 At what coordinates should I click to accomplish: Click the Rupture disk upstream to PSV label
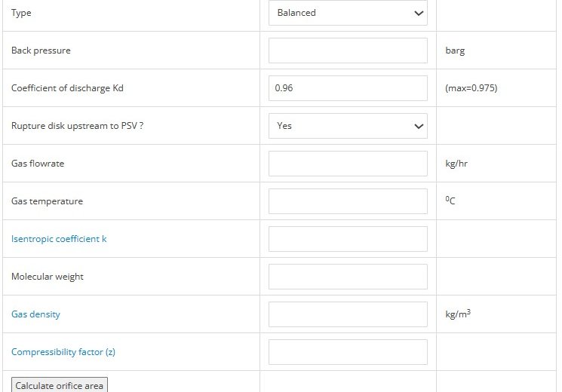pos(77,126)
